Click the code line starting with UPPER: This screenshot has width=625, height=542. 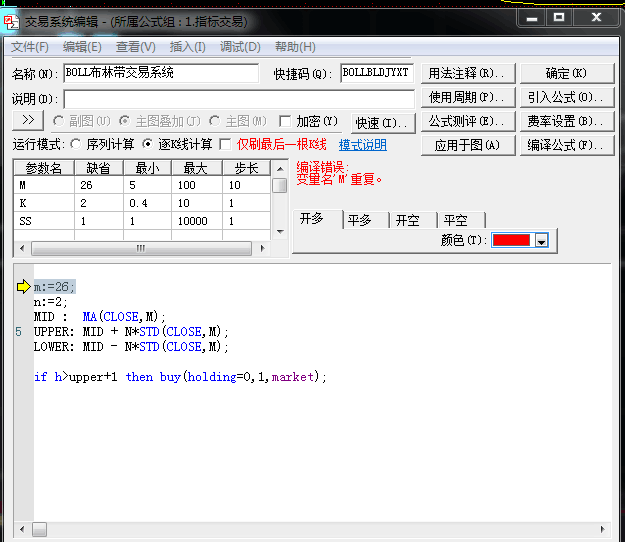click(x=131, y=332)
